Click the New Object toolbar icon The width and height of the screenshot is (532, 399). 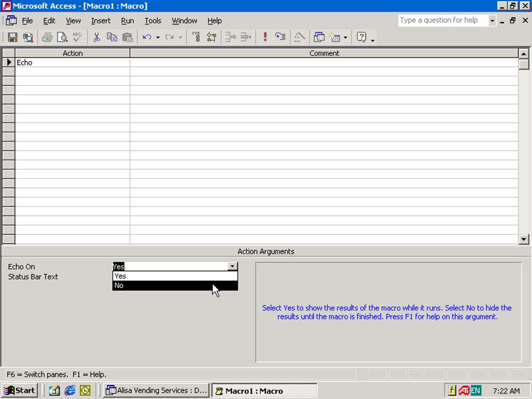(x=335, y=37)
